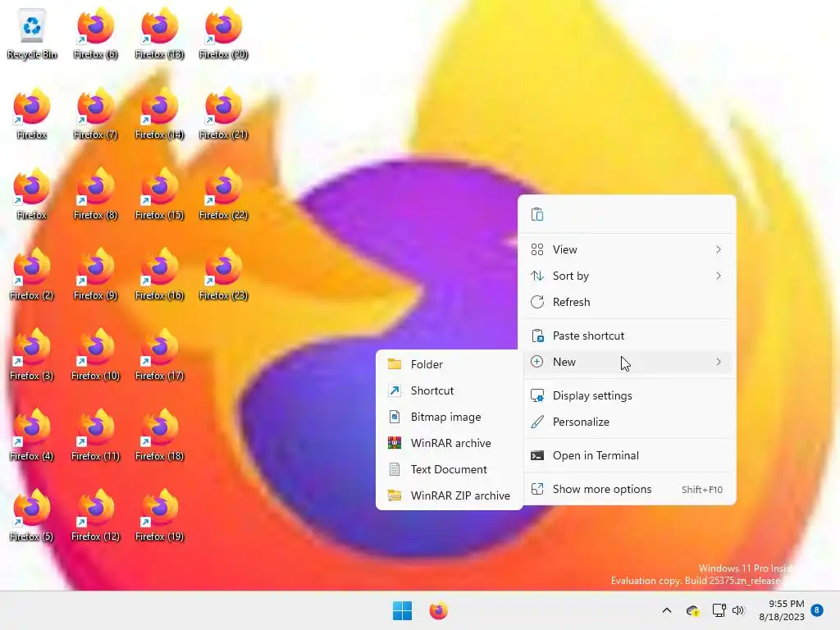Choose Personalize in the context menu

point(626,422)
